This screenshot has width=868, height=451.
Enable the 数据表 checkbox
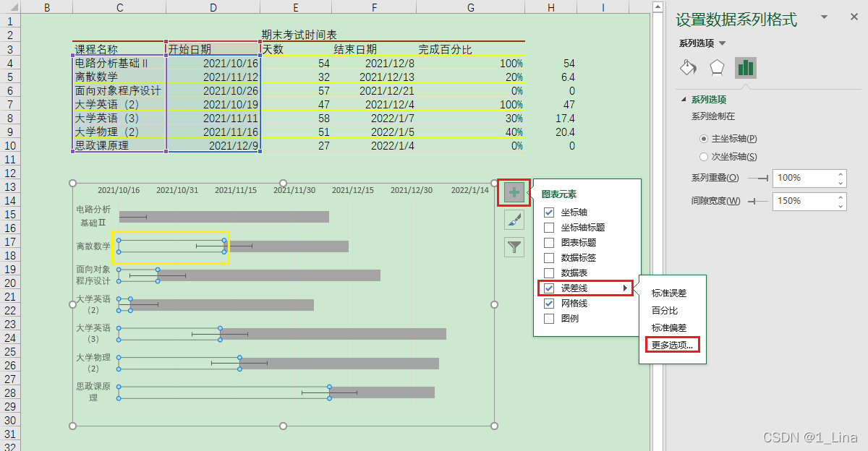(549, 273)
